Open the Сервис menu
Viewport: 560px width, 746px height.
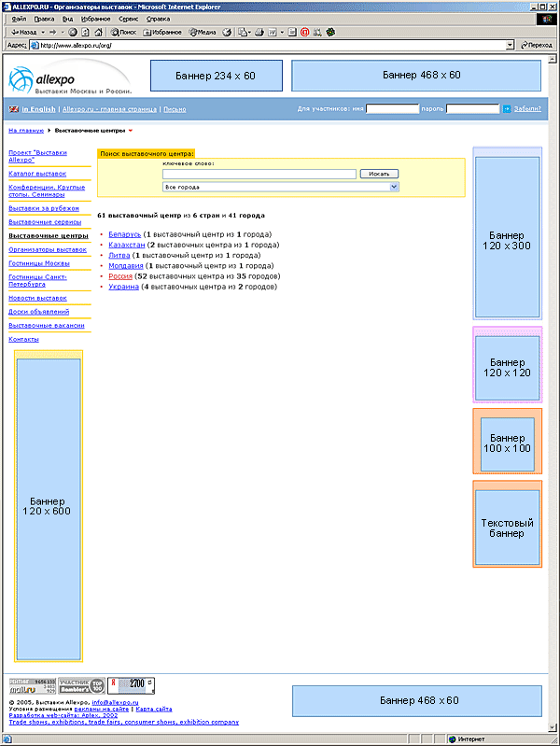tap(128, 19)
